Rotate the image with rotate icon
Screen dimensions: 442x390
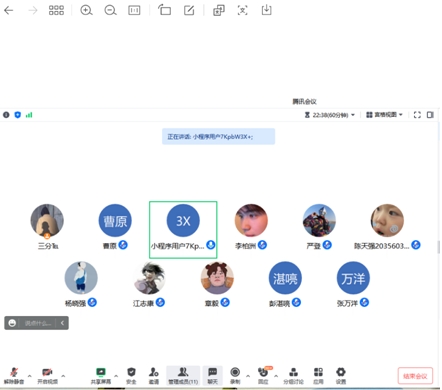(x=164, y=10)
